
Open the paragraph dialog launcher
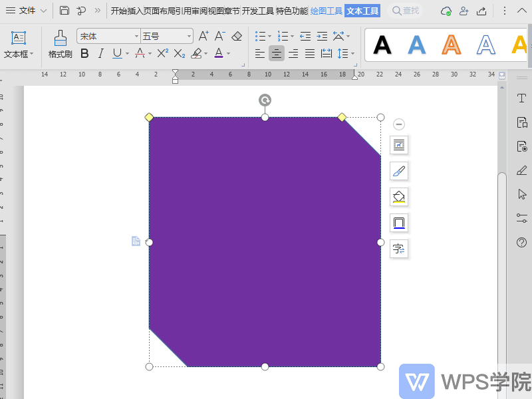point(355,65)
